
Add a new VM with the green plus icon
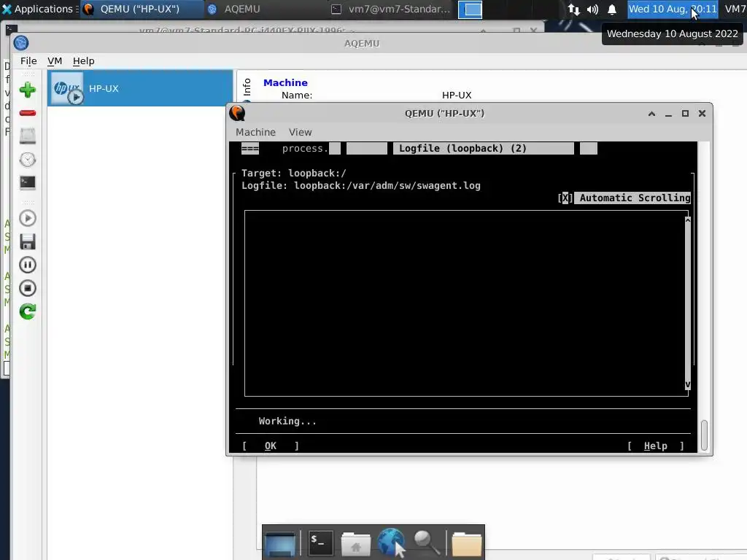(x=27, y=90)
